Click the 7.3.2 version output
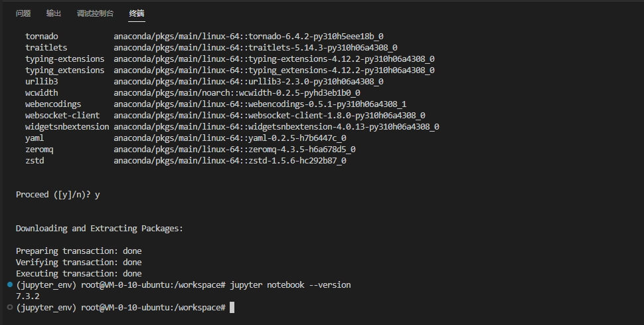 pos(28,296)
